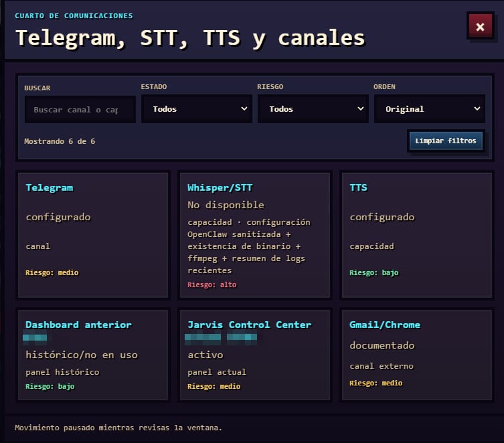Click 'configurado' status in TTS card
Screen dimensions: 504x443
[382, 217]
